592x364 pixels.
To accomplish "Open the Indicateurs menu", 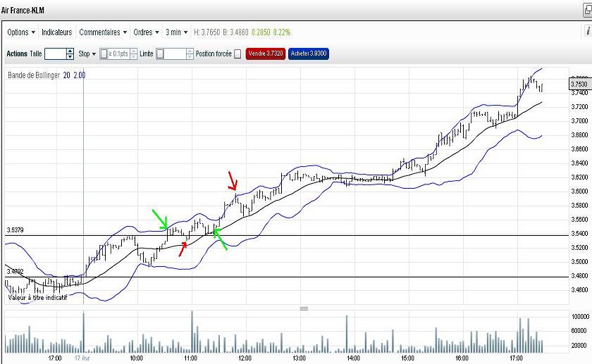I will (x=56, y=32).
